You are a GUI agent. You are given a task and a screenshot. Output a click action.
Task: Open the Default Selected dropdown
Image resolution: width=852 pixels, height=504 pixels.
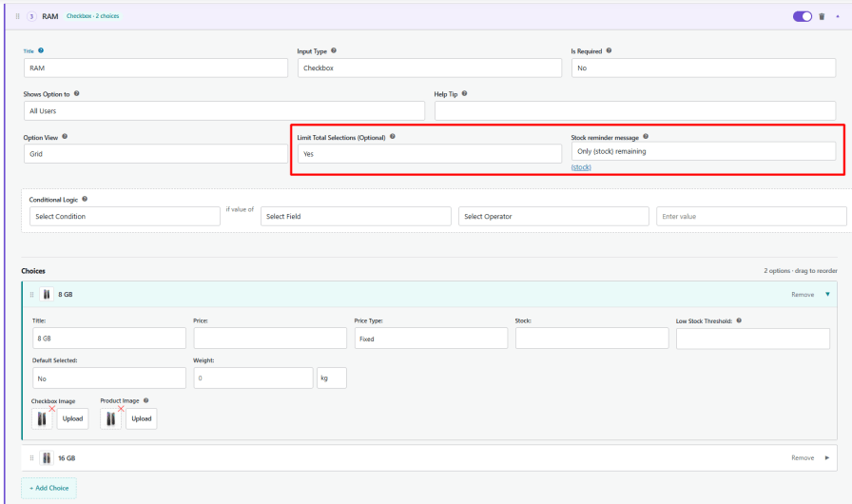point(109,378)
